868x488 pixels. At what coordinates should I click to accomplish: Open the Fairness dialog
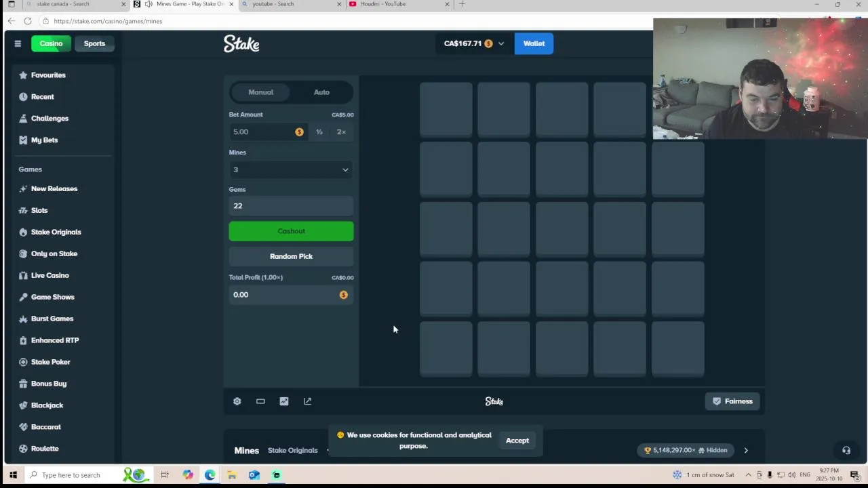(732, 401)
